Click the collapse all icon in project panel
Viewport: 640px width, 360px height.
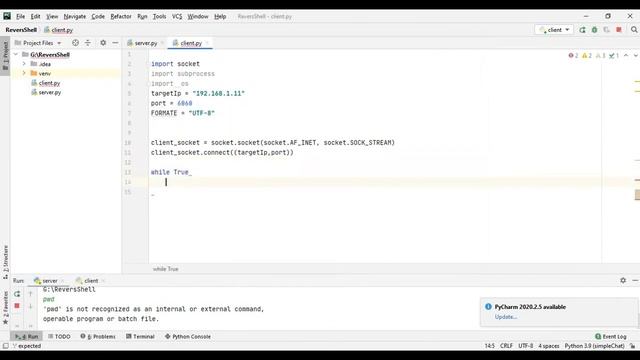click(x=88, y=43)
